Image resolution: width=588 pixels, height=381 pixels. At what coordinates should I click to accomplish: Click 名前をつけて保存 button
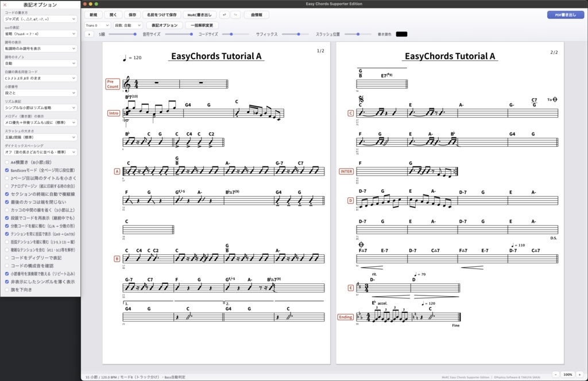[x=161, y=15]
